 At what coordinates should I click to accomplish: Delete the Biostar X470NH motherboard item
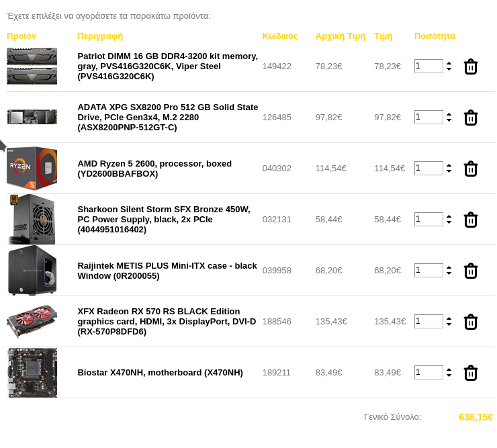point(471,373)
